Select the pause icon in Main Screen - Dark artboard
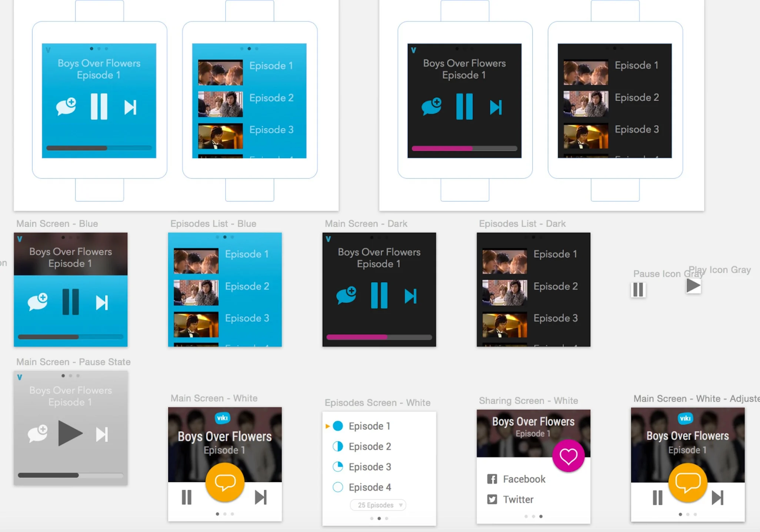Screen dimensions: 760x532 tap(379, 295)
